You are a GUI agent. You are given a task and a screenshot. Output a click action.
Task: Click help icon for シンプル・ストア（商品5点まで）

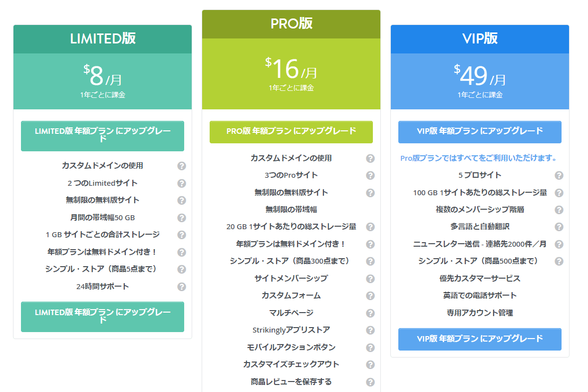[x=182, y=269]
